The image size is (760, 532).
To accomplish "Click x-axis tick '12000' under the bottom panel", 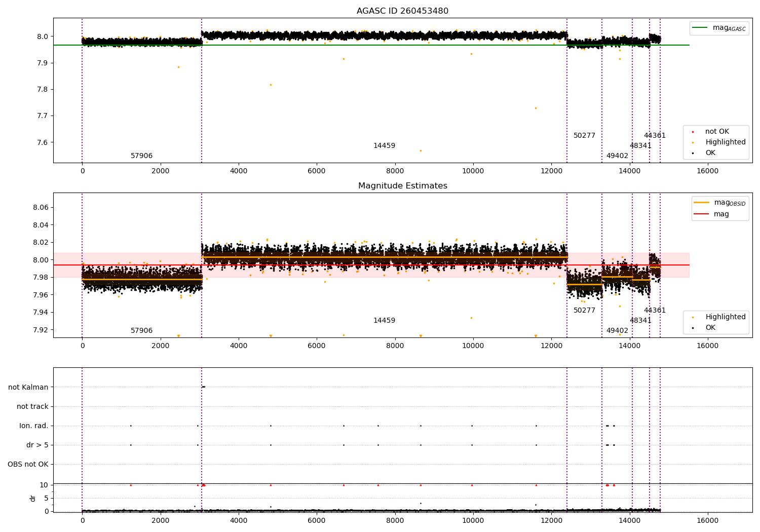I will [x=551, y=521].
